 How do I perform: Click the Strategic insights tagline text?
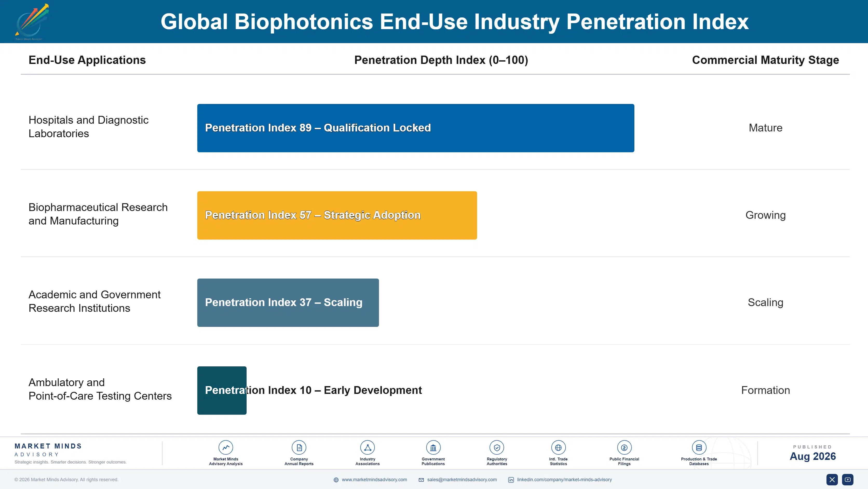pyautogui.click(x=70, y=462)
